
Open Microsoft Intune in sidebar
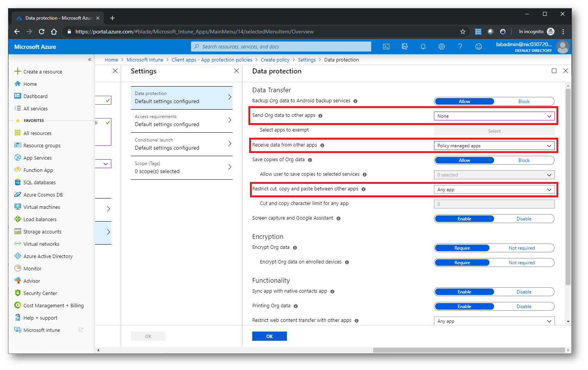click(x=42, y=330)
